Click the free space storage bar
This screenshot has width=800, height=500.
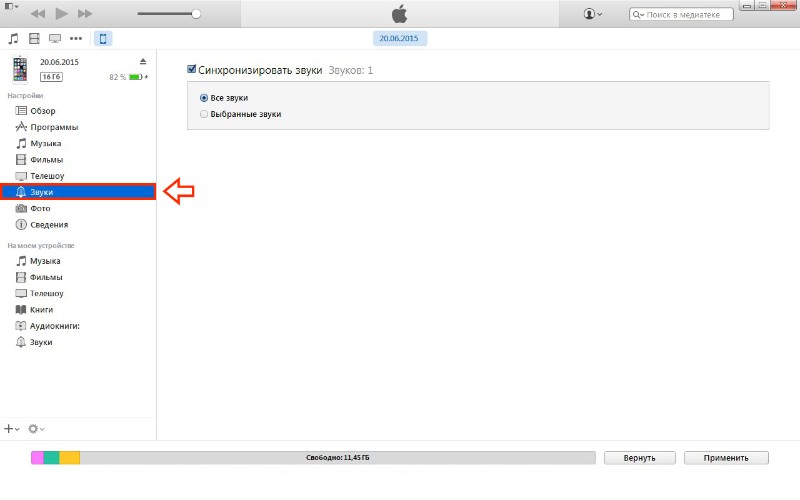[x=337, y=458]
